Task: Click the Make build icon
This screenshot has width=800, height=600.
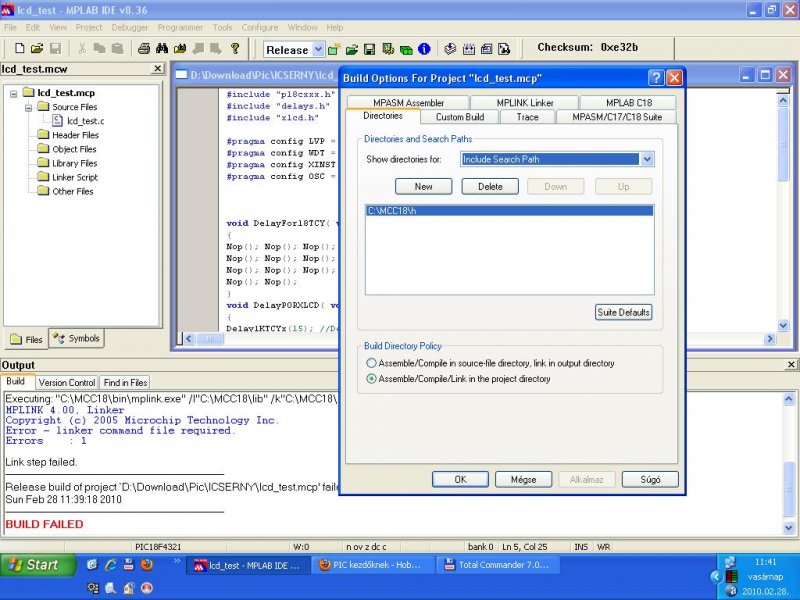Action: [x=450, y=49]
